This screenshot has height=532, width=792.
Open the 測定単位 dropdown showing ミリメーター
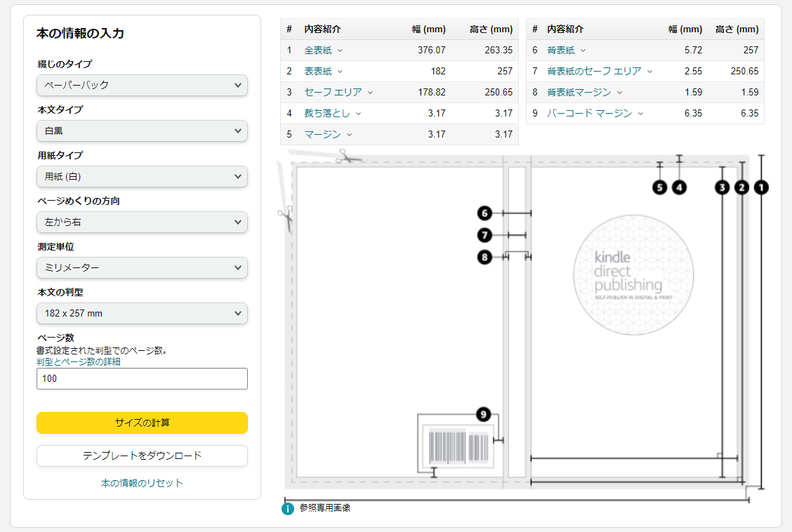coord(142,268)
